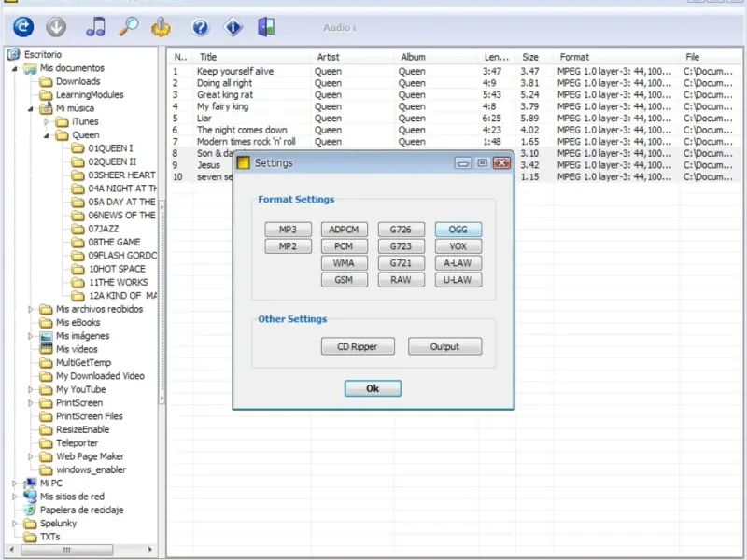Image resolution: width=747 pixels, height=560 pixels.
Task: Click the music notes toolbar icon
Action: coord(95,27)
